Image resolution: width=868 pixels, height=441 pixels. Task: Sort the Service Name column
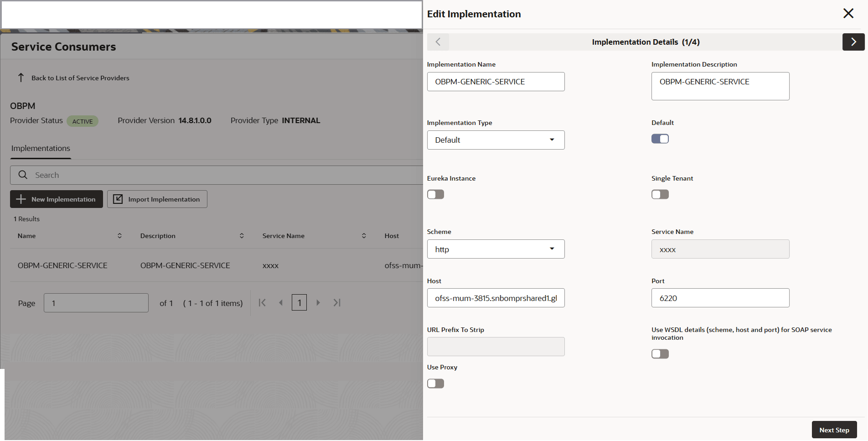(364, 236)
